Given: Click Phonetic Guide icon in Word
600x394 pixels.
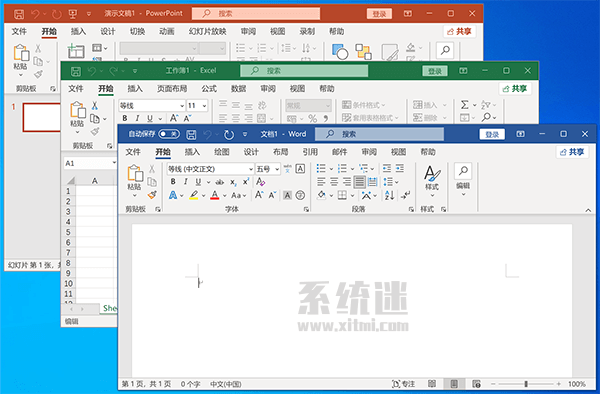Looking at the screenshot, I should (x=287, y=168).
